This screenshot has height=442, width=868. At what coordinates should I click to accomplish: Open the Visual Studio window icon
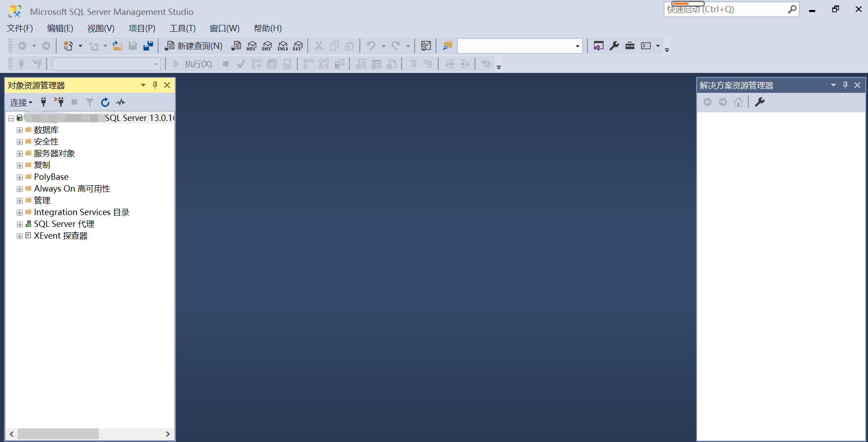(598, 46)
